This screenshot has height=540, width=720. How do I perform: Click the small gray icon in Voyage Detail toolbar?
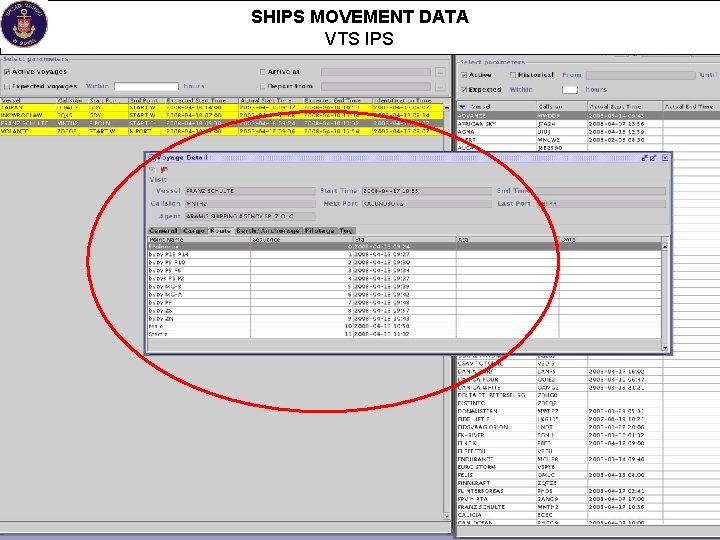[x=152, y=169]
